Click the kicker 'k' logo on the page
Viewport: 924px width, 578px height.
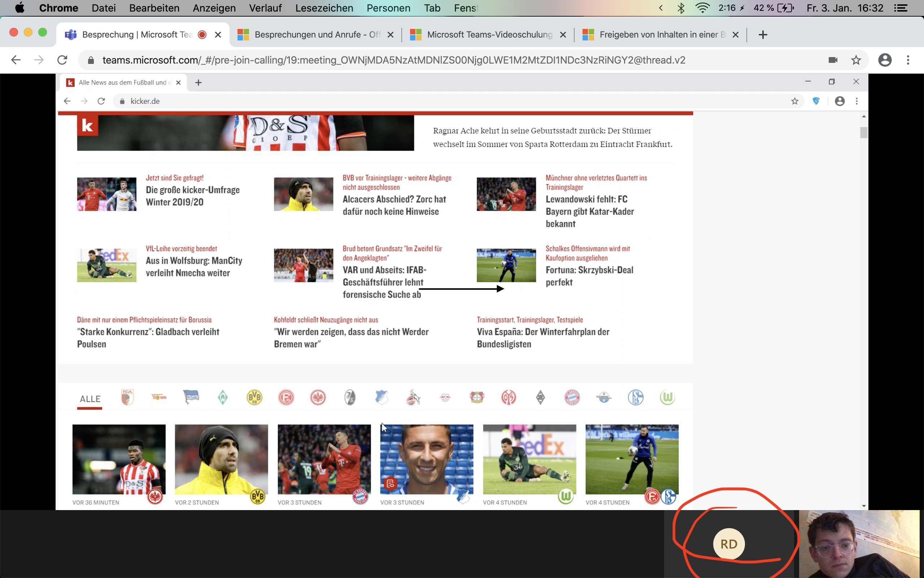(87, 125)
